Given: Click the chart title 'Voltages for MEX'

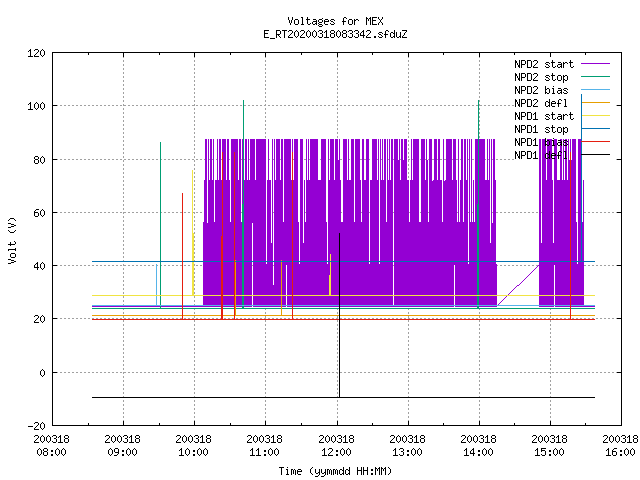Looking at the screenshot, I should pyautogui.click(x=335, y=21).
